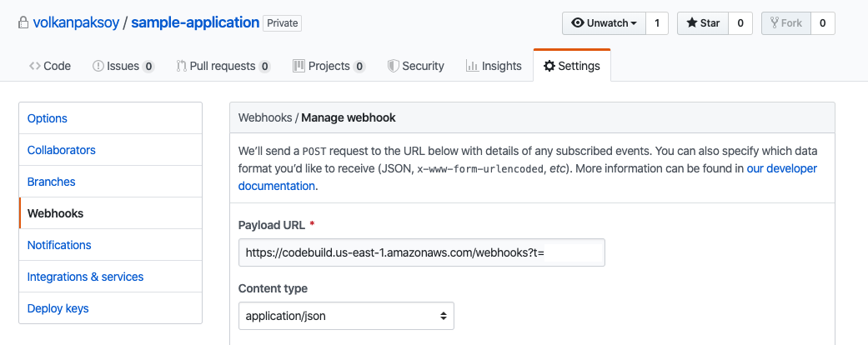View the Insights tab
868x345 pixels.
click(494, 66)
